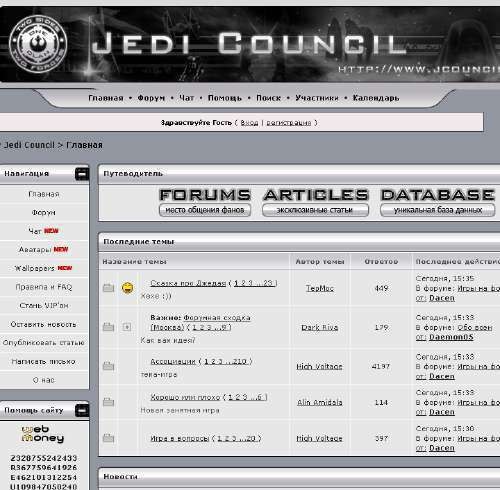Open Правила и FAQ in the sidebar
Viewport: 500px width, 490px height.
pos(44,287)
